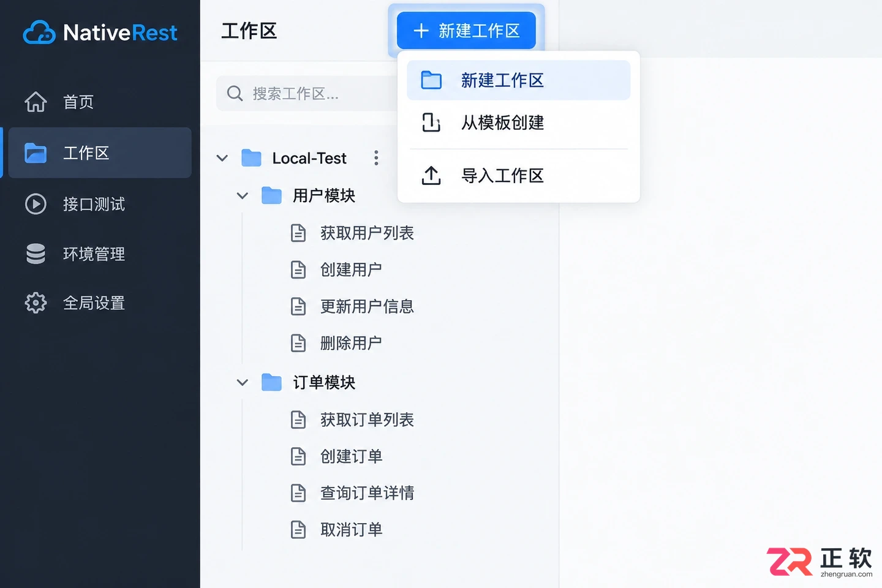This screenshot has width=882, height=588.
Task: Click the 订单模块 folder icon
Action: click(x=271, y=382)
